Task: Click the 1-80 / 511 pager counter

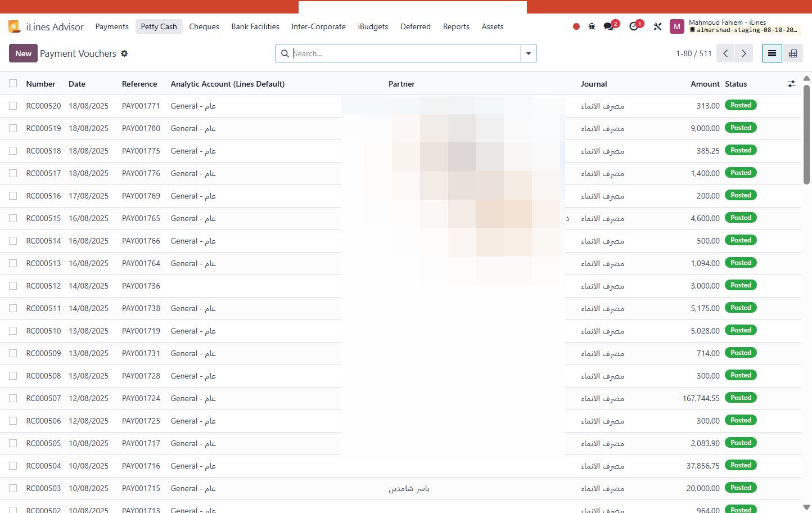Action: (694, 53)
